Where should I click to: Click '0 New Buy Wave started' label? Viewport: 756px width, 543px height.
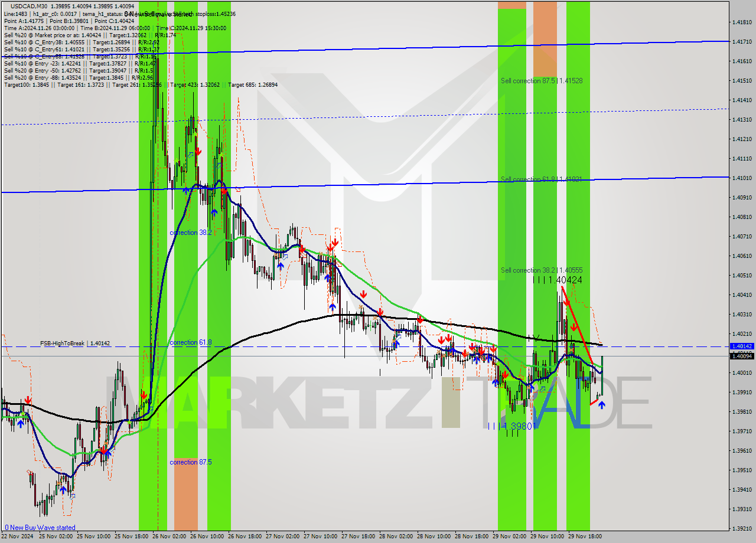(x=40, y=528)
